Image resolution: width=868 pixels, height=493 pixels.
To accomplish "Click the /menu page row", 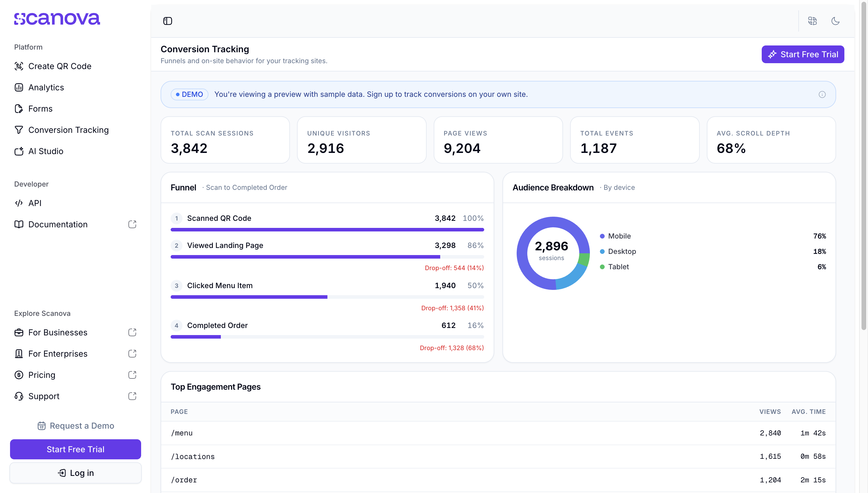I will click(498, 433).
